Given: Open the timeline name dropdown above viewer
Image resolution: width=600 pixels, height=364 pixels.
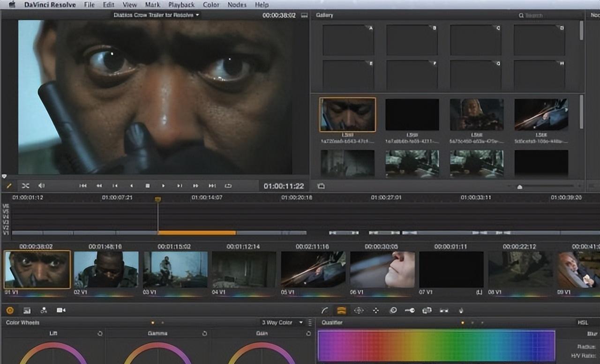Looking at the screenshot, I should [x=157, y=15].
